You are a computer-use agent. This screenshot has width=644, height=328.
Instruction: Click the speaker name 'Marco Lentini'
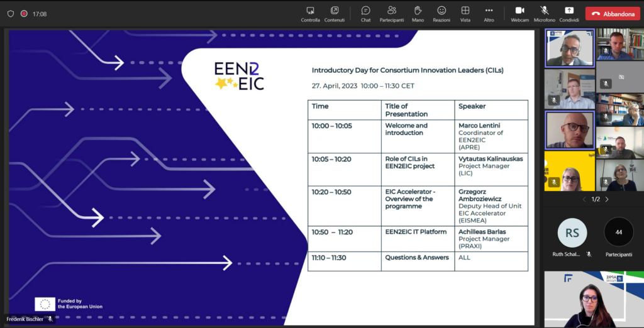[479, 125]
